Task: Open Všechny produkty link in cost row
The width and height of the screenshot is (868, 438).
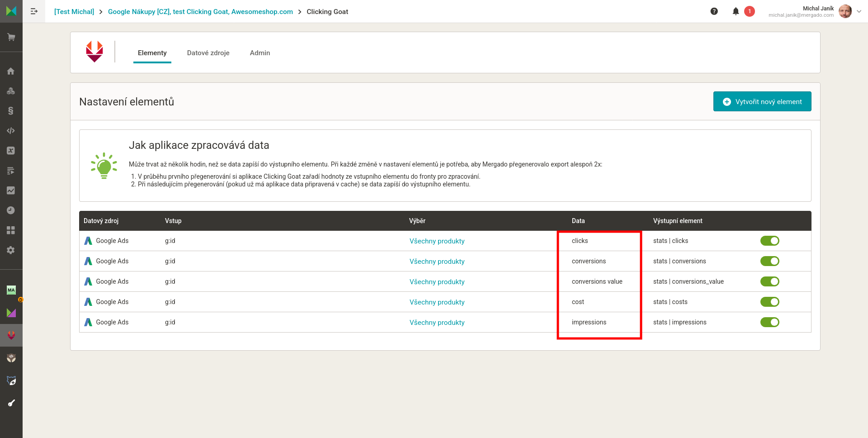Action: 437,302
